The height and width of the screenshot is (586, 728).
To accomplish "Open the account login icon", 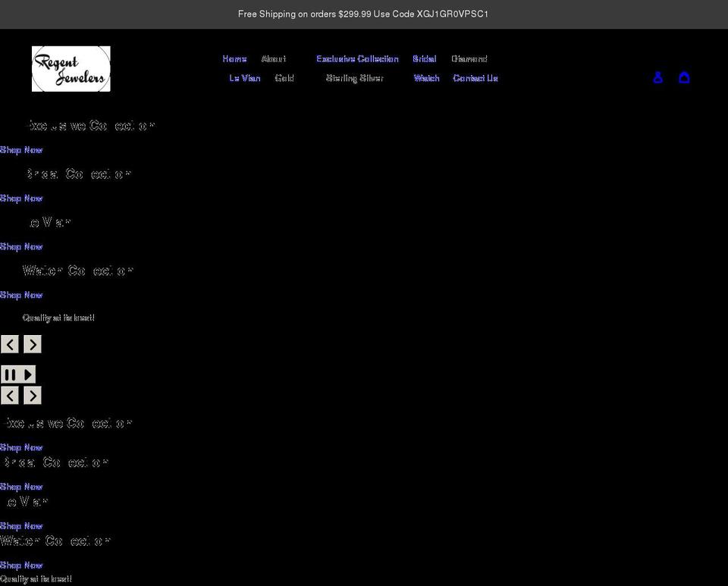I will pyautogui.click(x=657, y=77).
